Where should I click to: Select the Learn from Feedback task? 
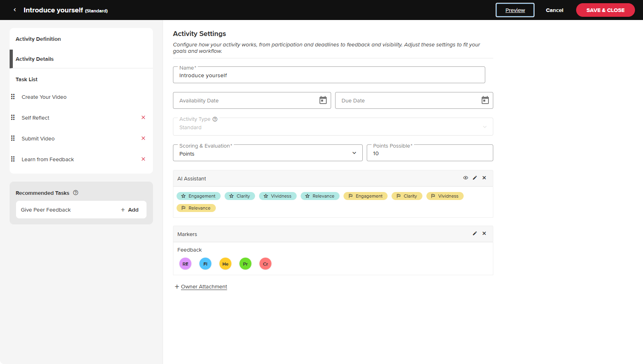(x=48, y=160)
